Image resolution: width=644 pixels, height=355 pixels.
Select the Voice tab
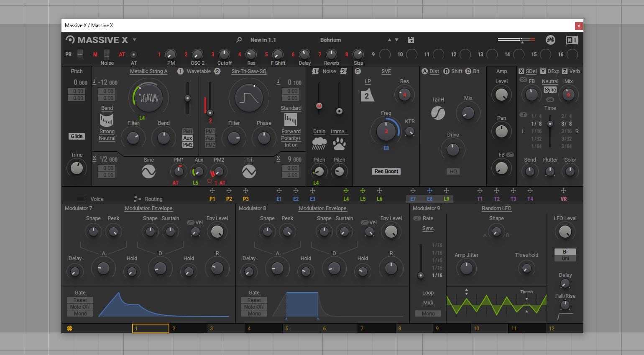click(x=97, y=199)
